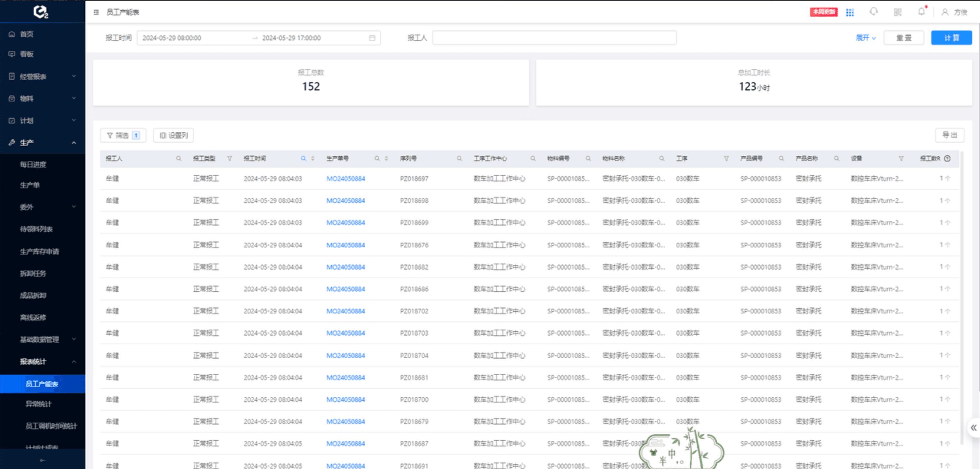
Task: Click the blue 计算 button
Action: (x=951, y=38)
